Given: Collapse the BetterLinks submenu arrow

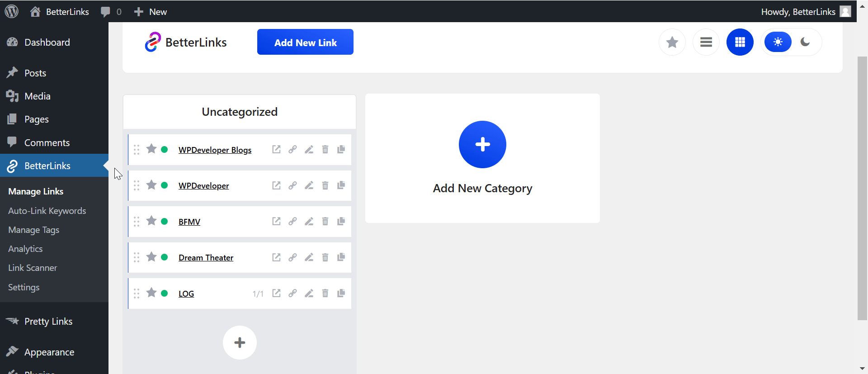Looking at the screenshot, I should [106, 166].
